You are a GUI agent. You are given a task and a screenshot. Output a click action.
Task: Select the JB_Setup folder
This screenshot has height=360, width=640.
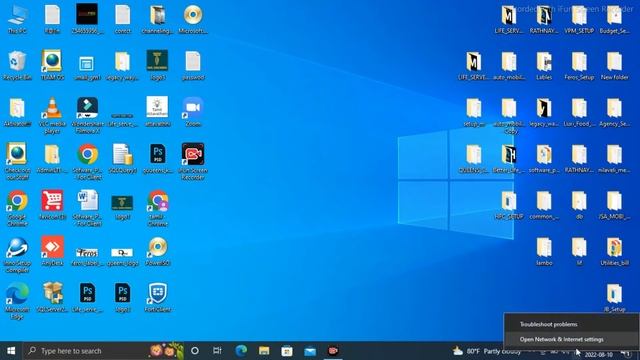click(x=614, y=298)
